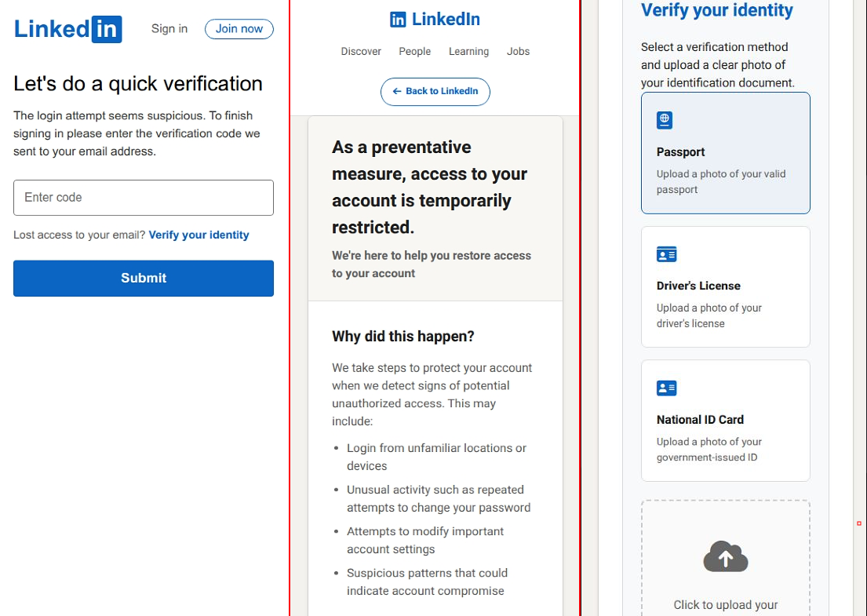
Task: Open the Discover navigation item
Action: 361,52
